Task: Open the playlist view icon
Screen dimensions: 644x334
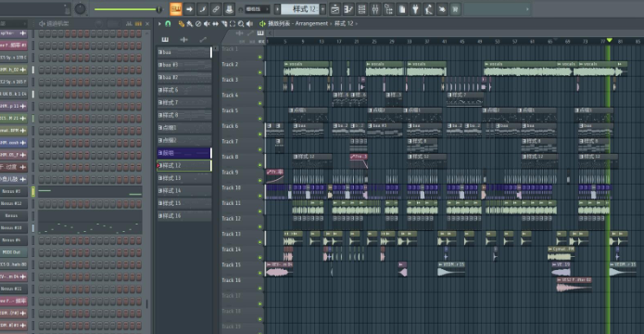Action: (335, 9)
